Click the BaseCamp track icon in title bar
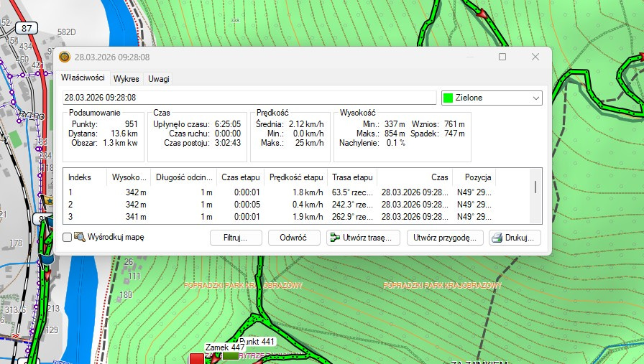The height and width of the screenshot is (364, 644). pyautogui.click(x=65, y=57)
